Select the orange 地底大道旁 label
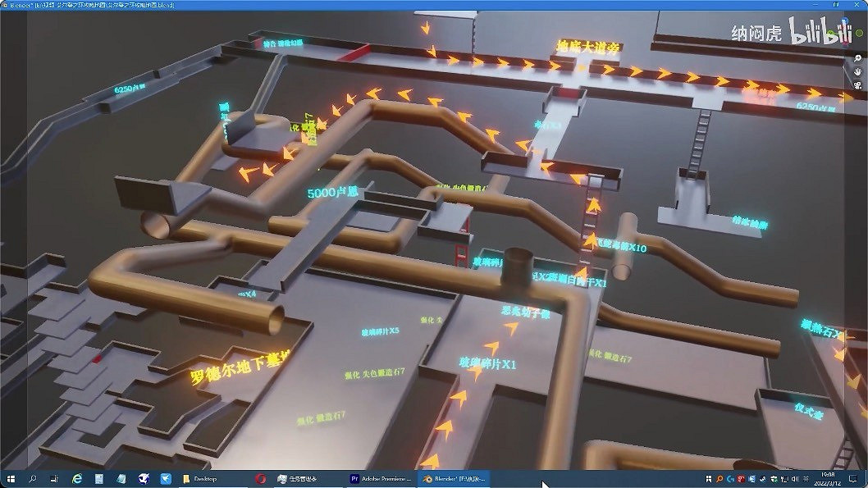868x488 pixels. [587, 46]
